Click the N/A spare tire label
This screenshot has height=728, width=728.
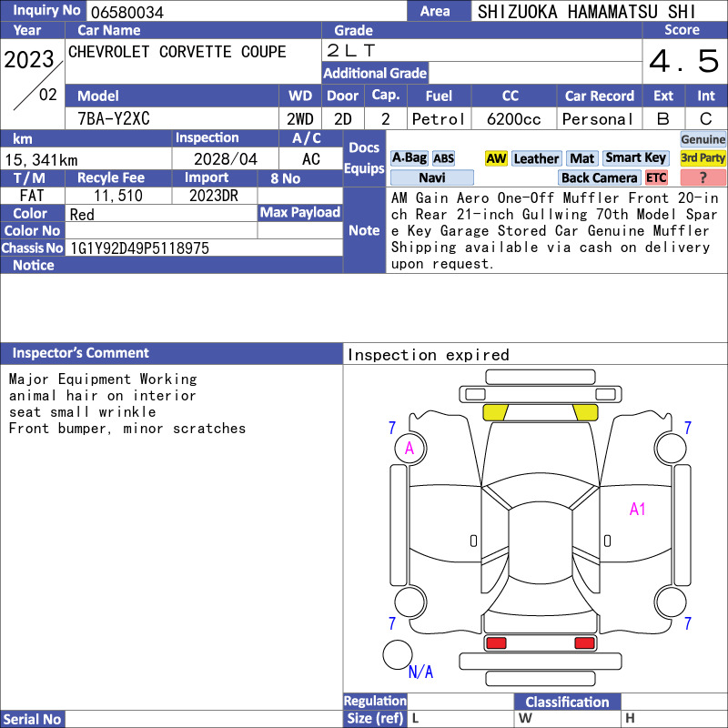420,672
